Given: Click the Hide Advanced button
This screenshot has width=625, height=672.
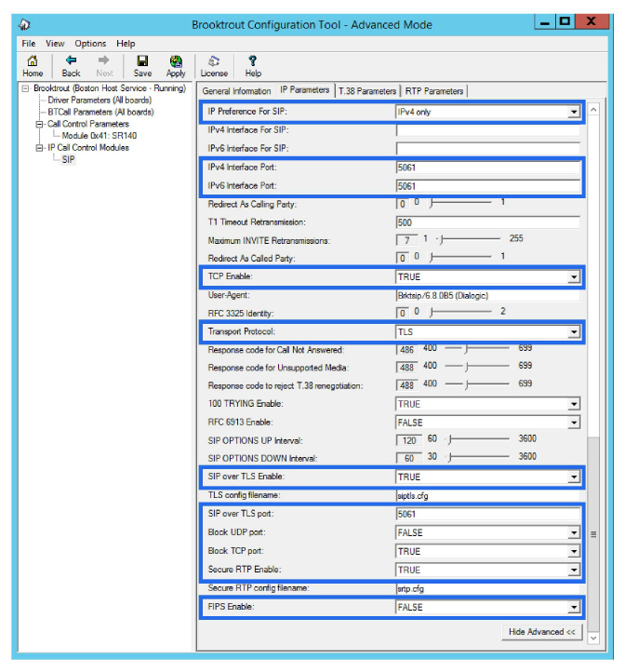Looking at the screenshot, I should tap(541, 632).
